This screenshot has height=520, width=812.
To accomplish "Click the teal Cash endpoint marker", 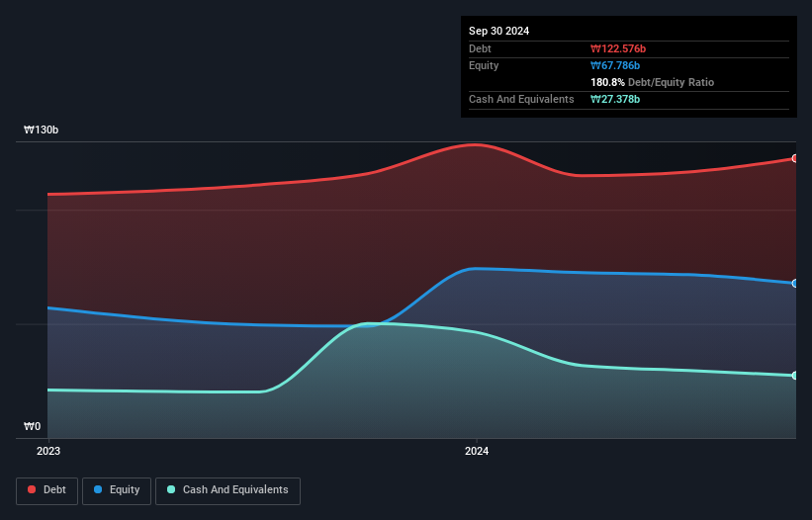I will (x=795, y=375).
